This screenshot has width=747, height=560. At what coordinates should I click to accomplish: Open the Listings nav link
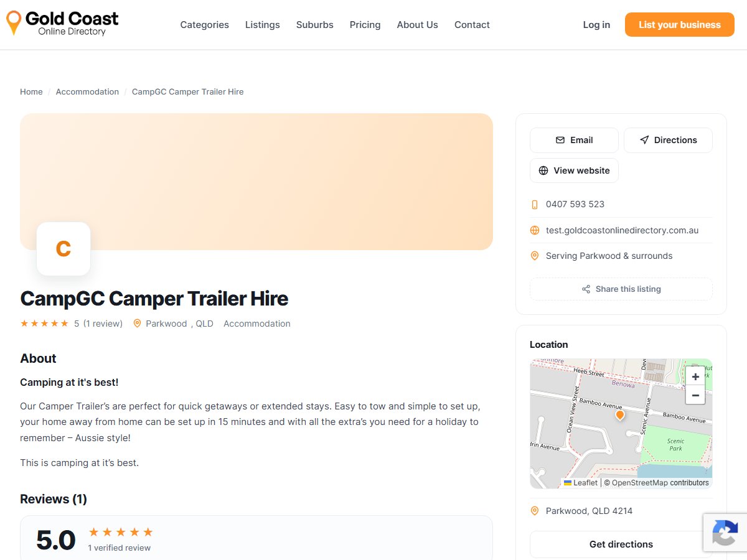pyautogui.click(x=263, y=25)
